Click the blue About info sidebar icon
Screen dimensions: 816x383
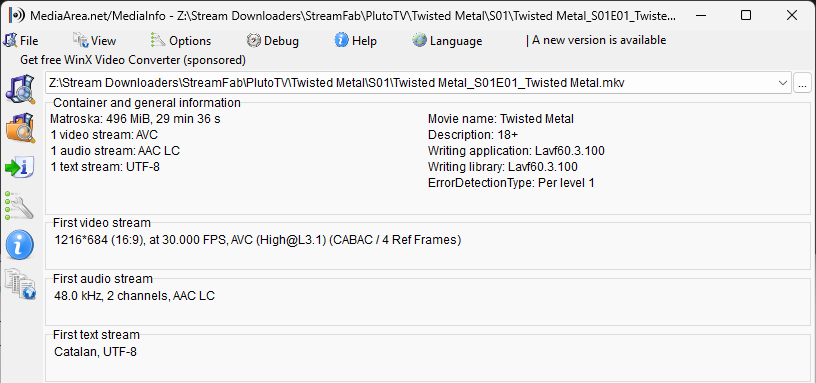20,245
